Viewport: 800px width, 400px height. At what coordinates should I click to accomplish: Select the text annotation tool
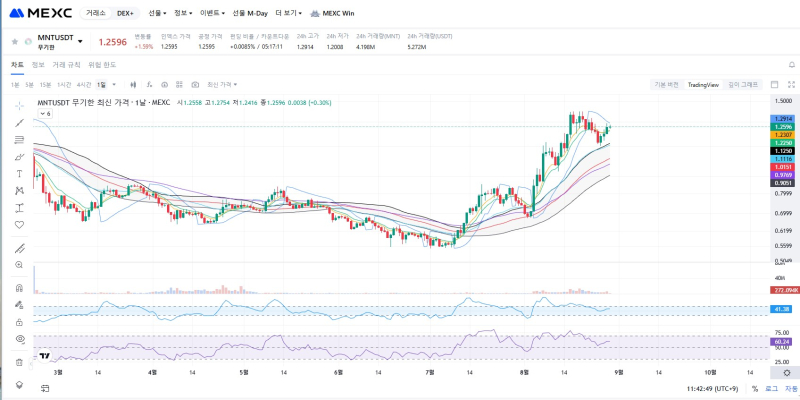[19, 173]
